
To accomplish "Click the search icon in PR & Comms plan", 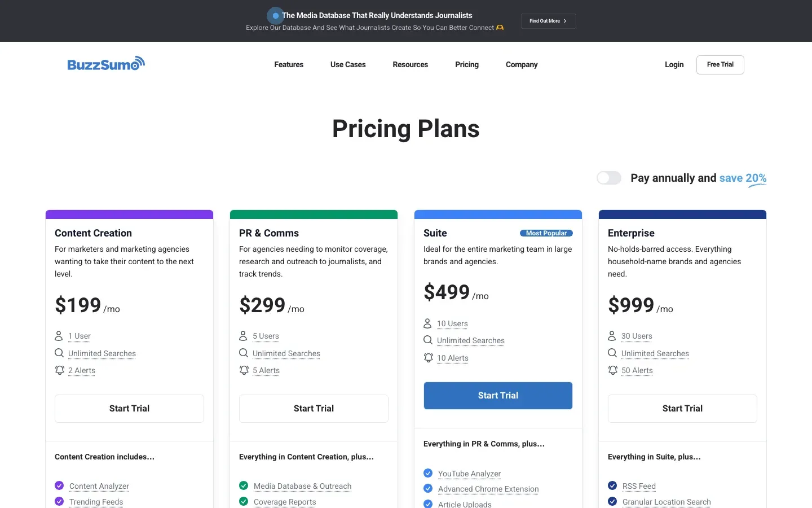I will coord(244,353).
